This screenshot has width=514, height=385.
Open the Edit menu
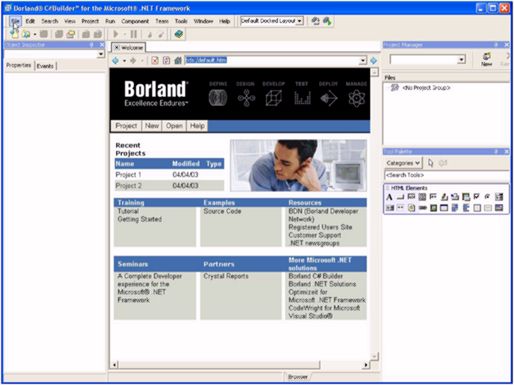point(30,21)
